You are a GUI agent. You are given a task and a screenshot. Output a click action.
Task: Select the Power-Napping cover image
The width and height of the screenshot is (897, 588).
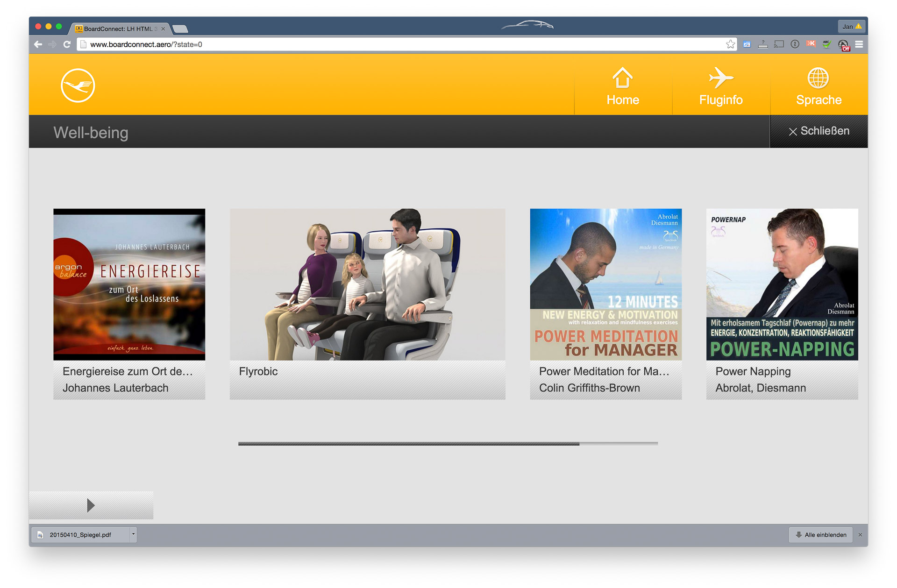pyautogui.click(x=782, y=284)
